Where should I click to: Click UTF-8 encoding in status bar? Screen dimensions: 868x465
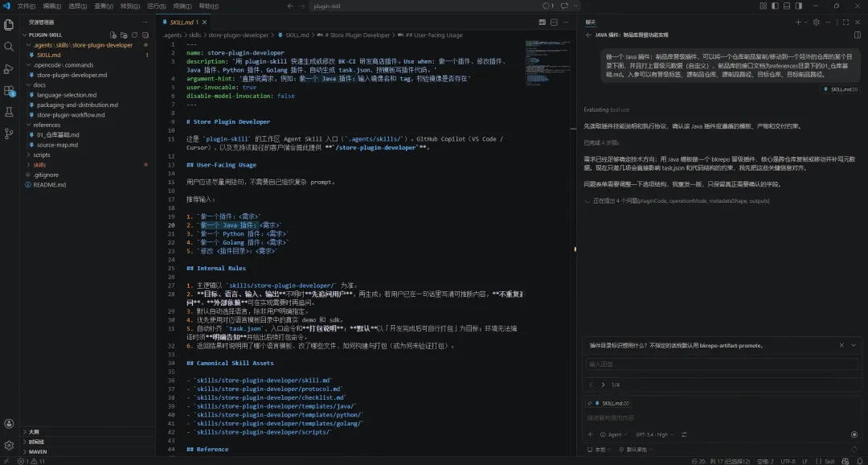tap(788, 461)
